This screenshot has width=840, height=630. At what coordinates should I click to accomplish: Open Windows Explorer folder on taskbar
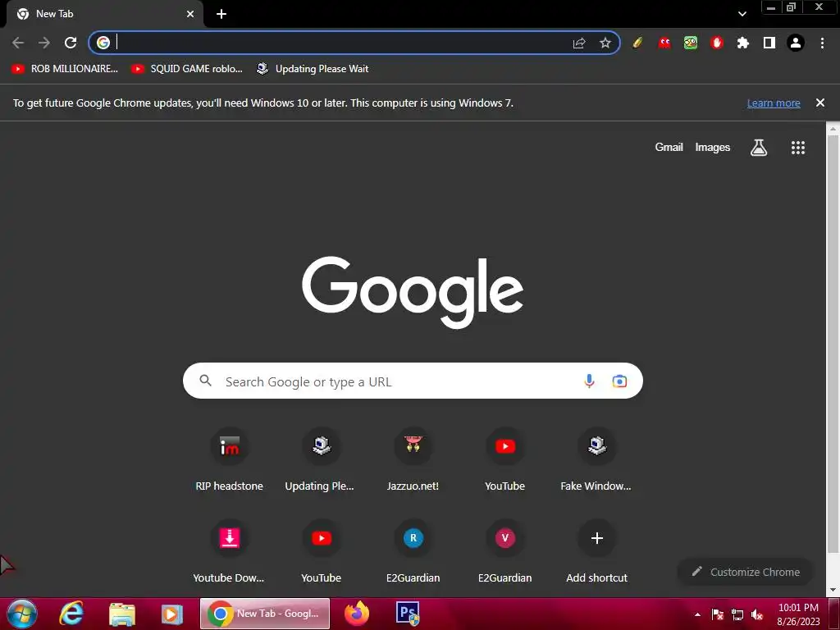point(122,614)
